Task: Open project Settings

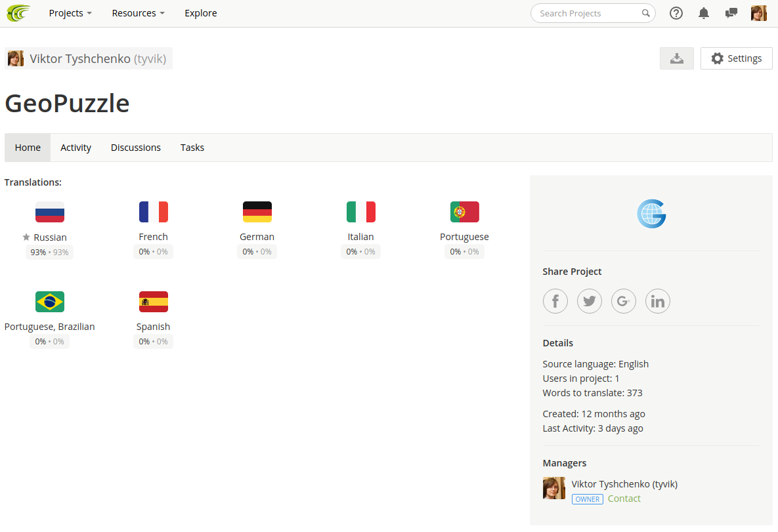Action: click(x=737, y=58)
